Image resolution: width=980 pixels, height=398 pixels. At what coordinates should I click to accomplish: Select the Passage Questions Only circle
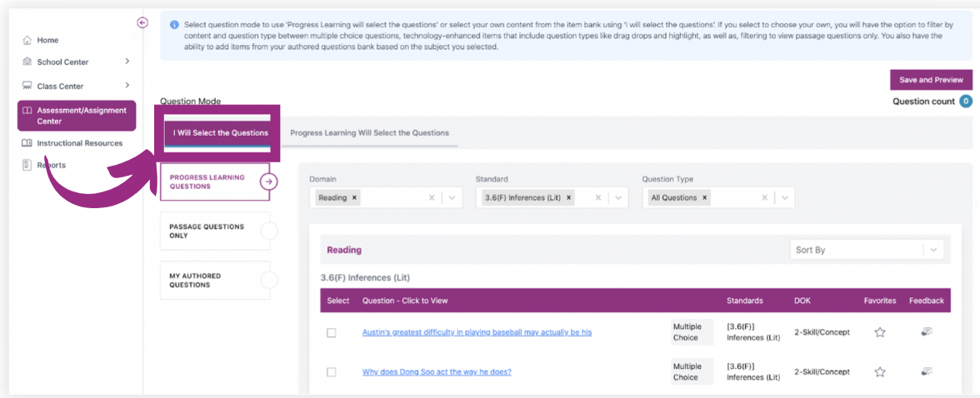click(268, 231)
